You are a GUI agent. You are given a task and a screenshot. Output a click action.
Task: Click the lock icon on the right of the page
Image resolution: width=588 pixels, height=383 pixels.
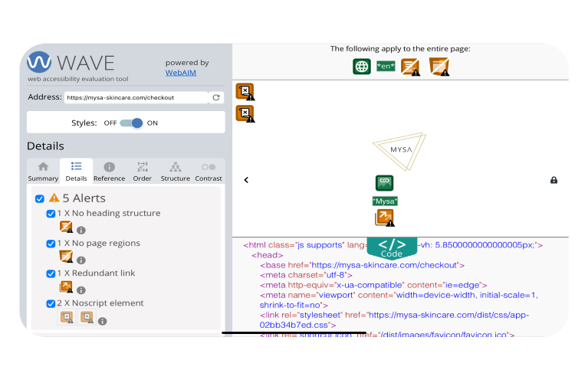(x=554, y=180)
